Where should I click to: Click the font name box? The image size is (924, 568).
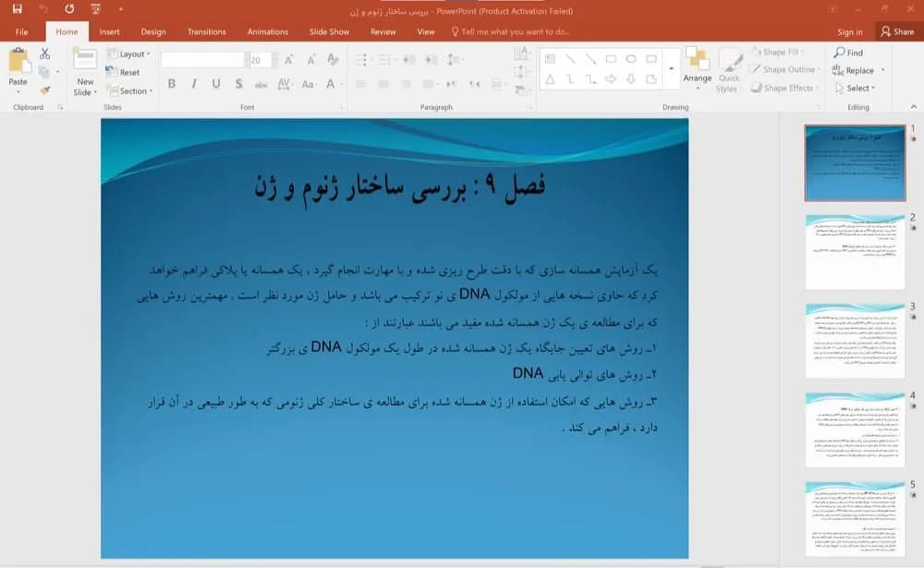[202, 59]
